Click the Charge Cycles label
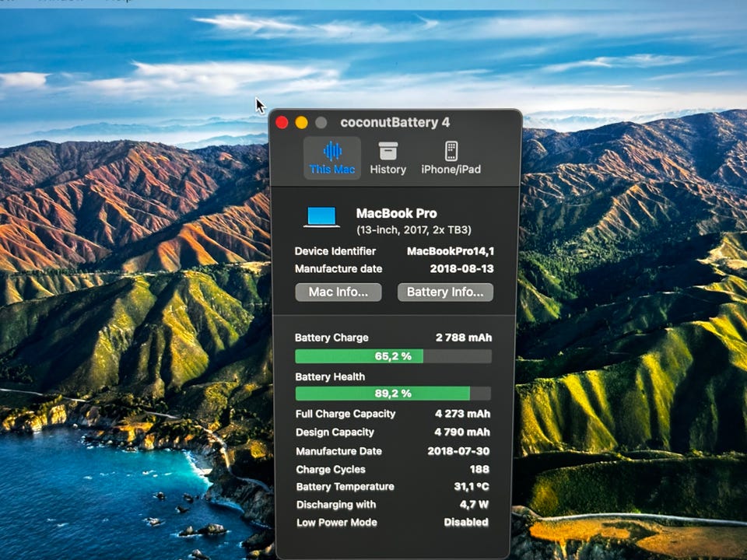The image size is (747, 560). pyautogui.click(x=331, y=470)
